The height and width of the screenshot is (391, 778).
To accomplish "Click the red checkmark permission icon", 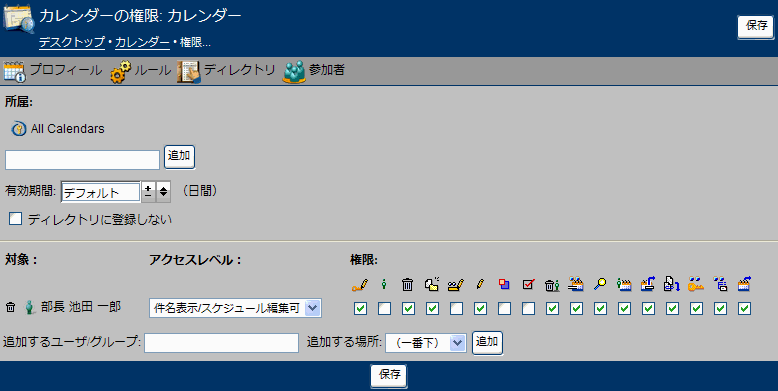I will pos(528,284).
